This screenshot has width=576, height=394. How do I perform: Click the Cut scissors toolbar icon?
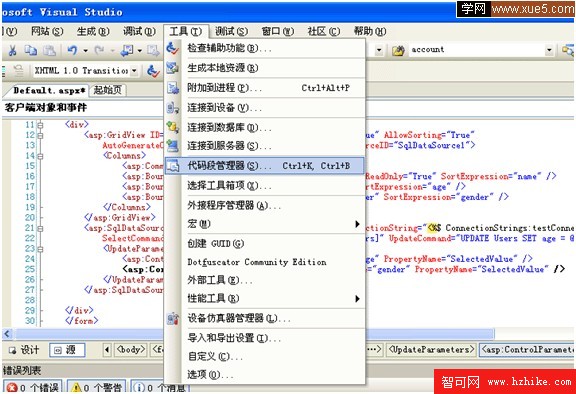point(12,50)
